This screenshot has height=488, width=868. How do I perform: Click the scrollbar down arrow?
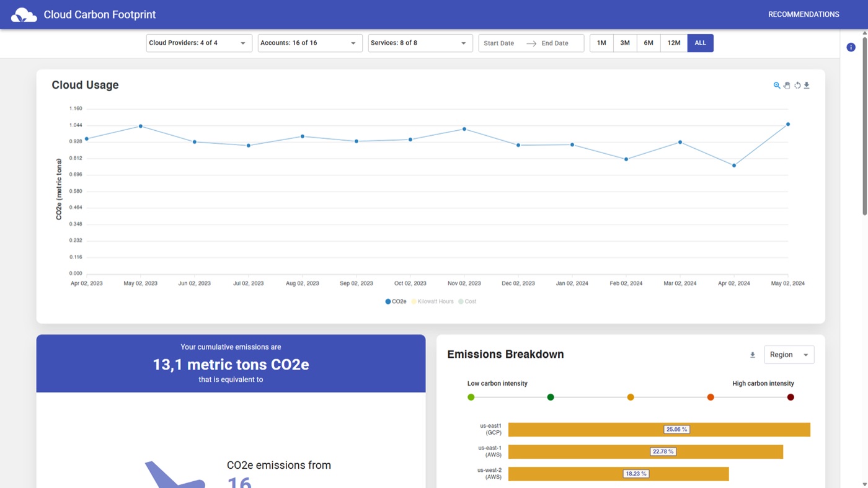click(864, 484)
